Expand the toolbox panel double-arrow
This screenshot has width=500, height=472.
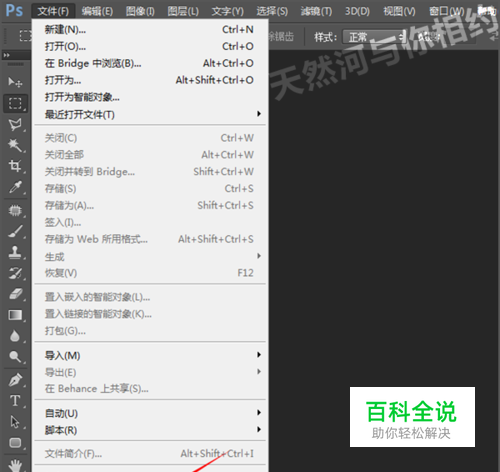pos(7,55)
